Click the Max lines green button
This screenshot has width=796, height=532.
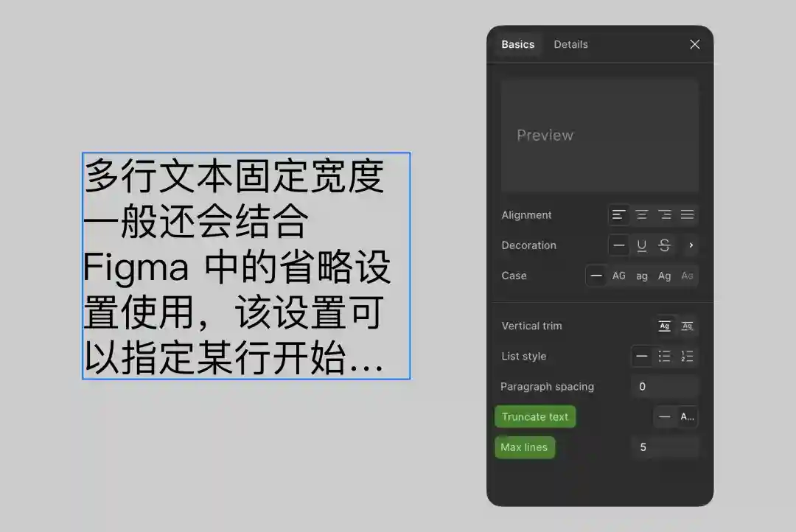tap(524, 447)
